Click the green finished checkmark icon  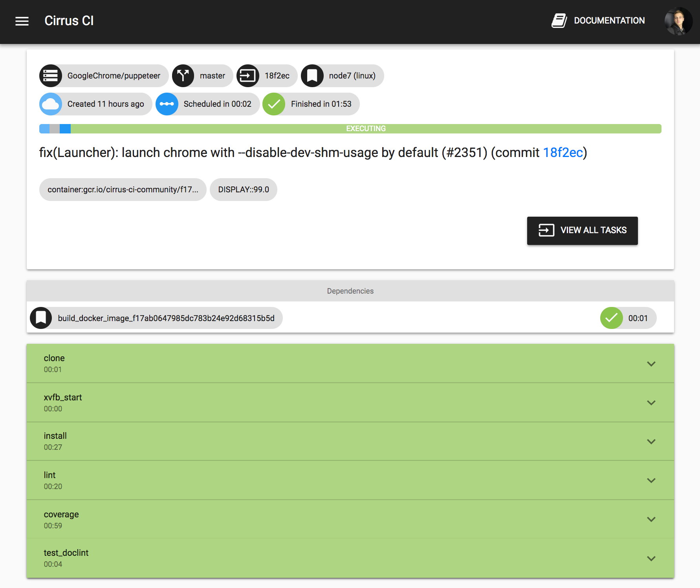[x=274, y=104]
